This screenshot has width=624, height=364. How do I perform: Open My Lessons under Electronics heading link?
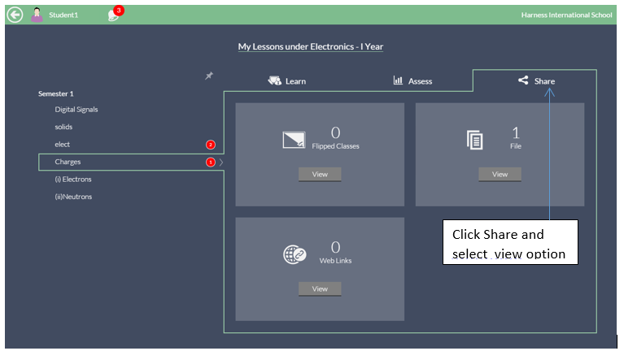(x=311, y=47)
